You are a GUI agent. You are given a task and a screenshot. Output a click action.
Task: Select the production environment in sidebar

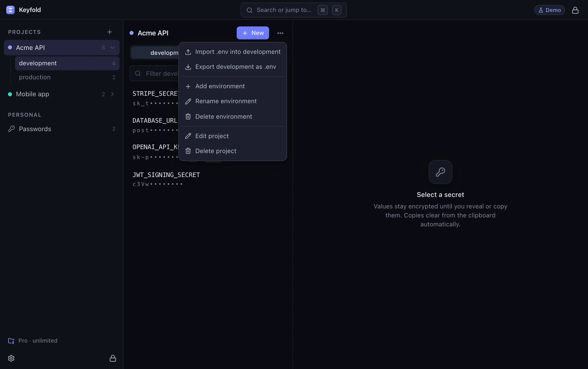[67, 77]
